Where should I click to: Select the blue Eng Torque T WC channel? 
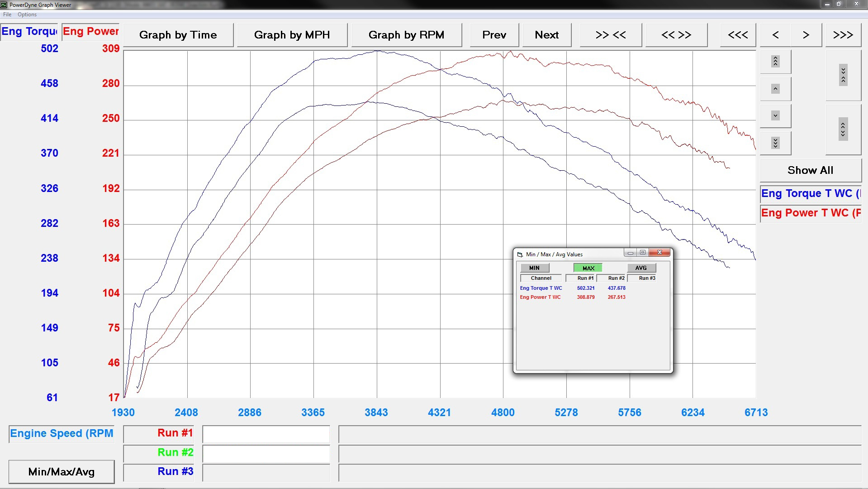[810, 194]
